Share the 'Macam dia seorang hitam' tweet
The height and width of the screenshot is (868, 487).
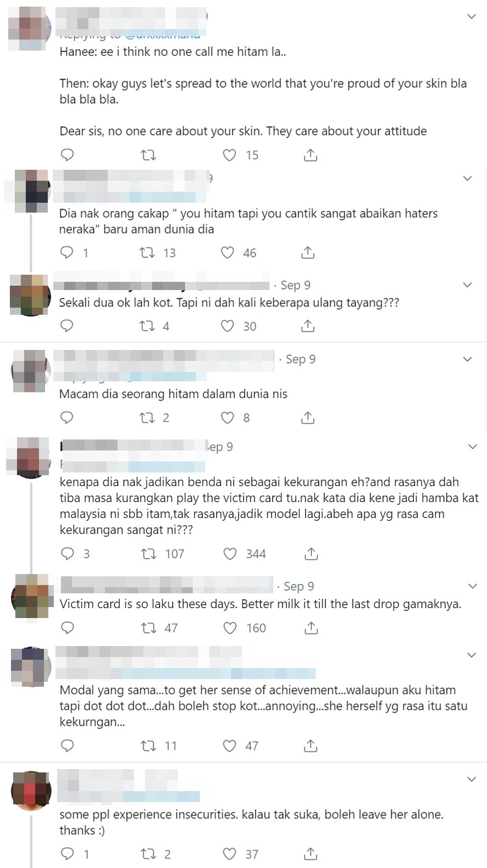307,418
